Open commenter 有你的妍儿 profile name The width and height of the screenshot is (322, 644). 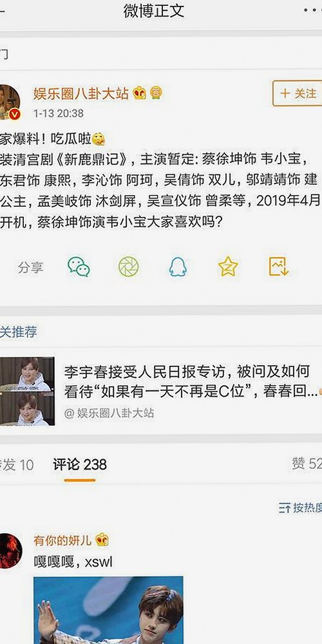pyautogui.click(x=62, y=540)
